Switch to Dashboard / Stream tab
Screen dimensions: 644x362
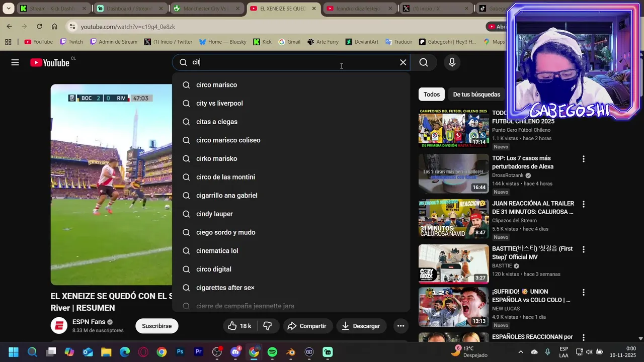(130, 9)
